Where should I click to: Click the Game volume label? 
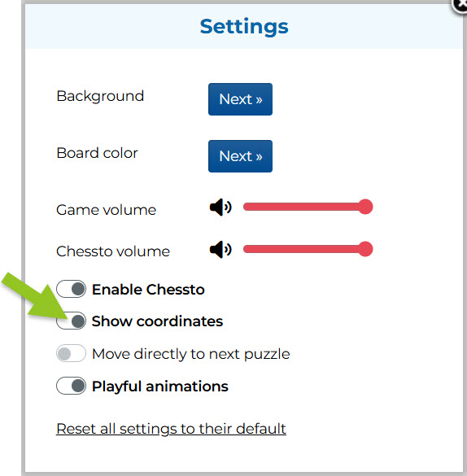point(107,210)
